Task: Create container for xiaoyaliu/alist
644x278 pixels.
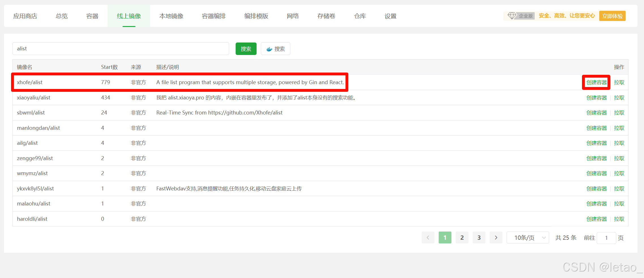Action: [x=596, y=98]
